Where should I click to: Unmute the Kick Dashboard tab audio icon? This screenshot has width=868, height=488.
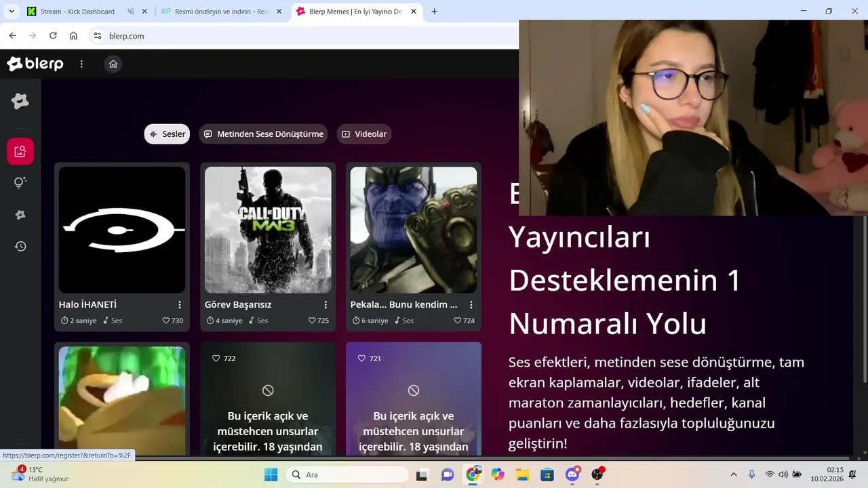coord(130,12)
